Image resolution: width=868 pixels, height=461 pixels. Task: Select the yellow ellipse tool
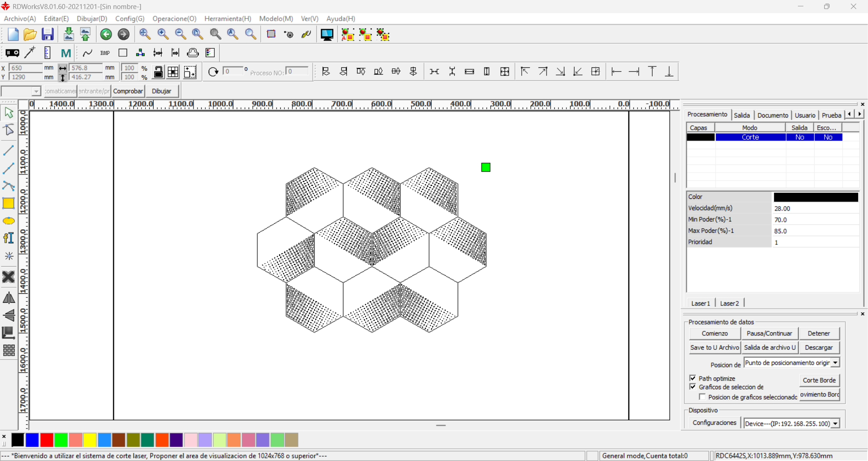point(9,221)
